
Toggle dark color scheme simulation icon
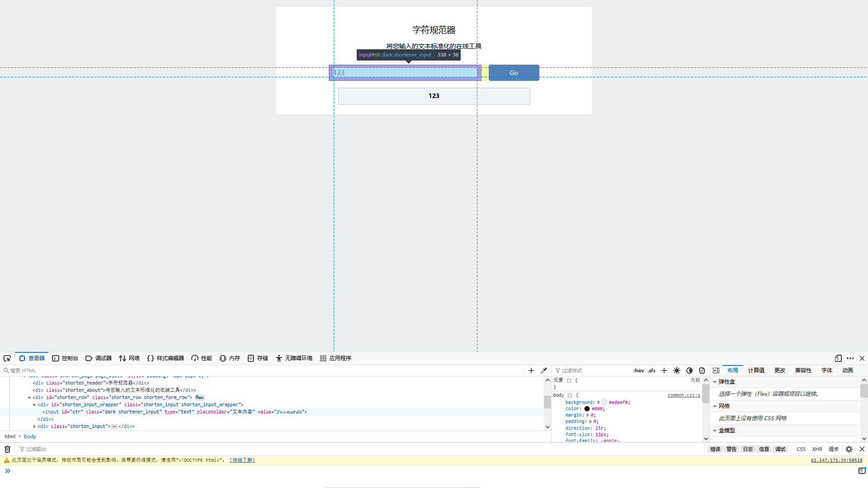pyautogui.click(x=689, y=371)
